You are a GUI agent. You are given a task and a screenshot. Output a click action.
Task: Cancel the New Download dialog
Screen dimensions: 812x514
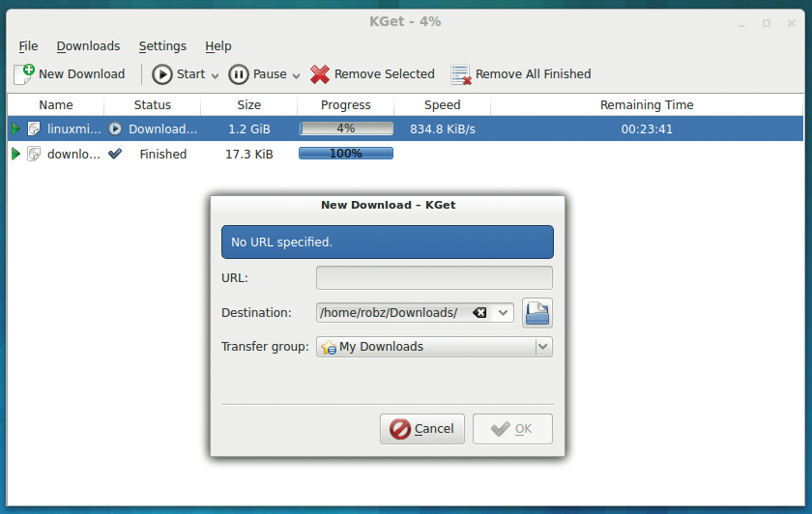coord(422,429)
